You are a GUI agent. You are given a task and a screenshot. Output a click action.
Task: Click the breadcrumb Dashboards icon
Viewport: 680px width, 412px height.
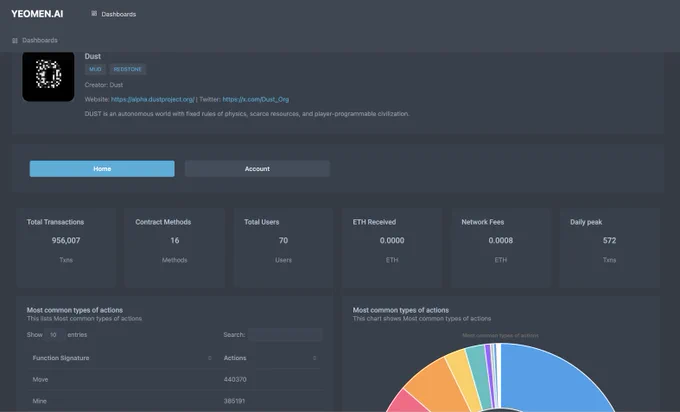tap(15, 40)
